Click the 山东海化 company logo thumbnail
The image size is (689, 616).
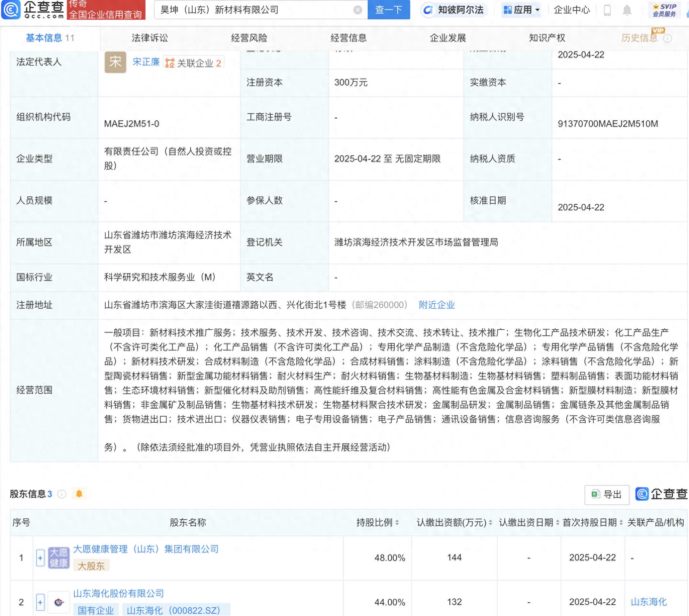click(x=59, y=602)
